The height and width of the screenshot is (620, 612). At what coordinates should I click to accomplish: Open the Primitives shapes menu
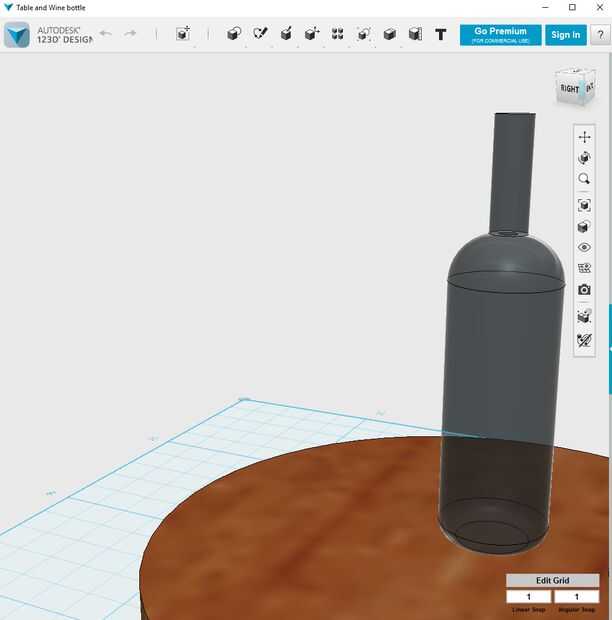(x=234, y=34)
